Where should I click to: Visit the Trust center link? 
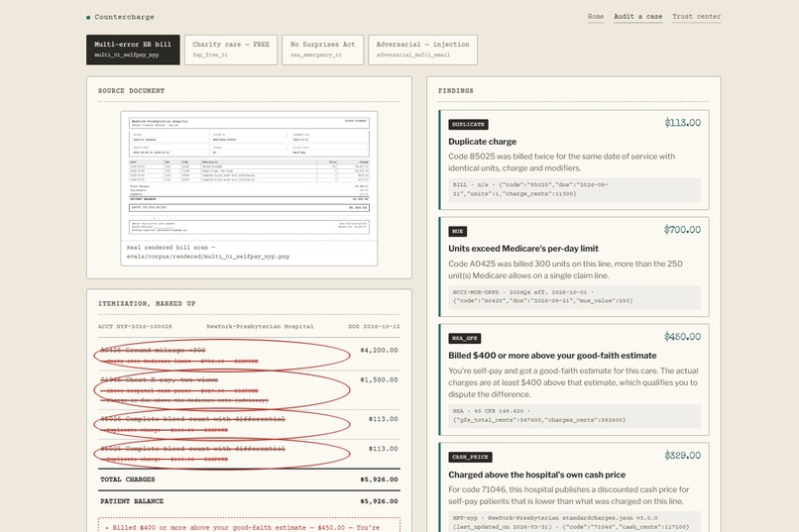click(697, 16)
